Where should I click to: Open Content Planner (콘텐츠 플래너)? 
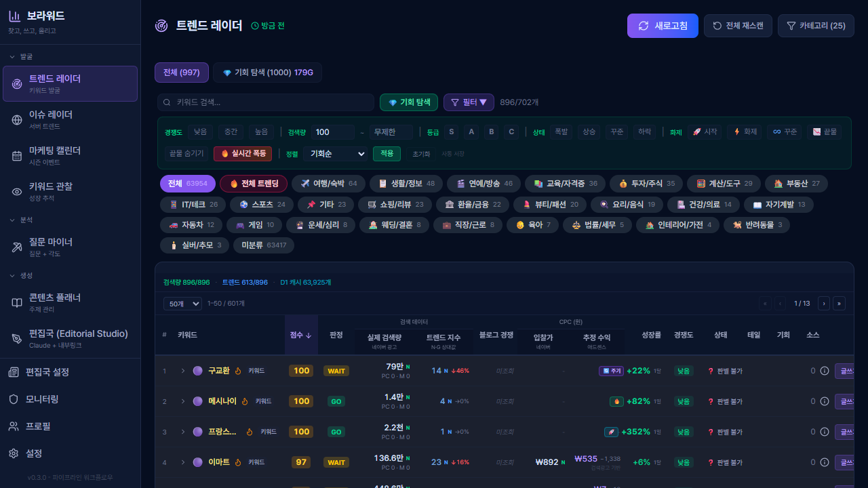70,302
